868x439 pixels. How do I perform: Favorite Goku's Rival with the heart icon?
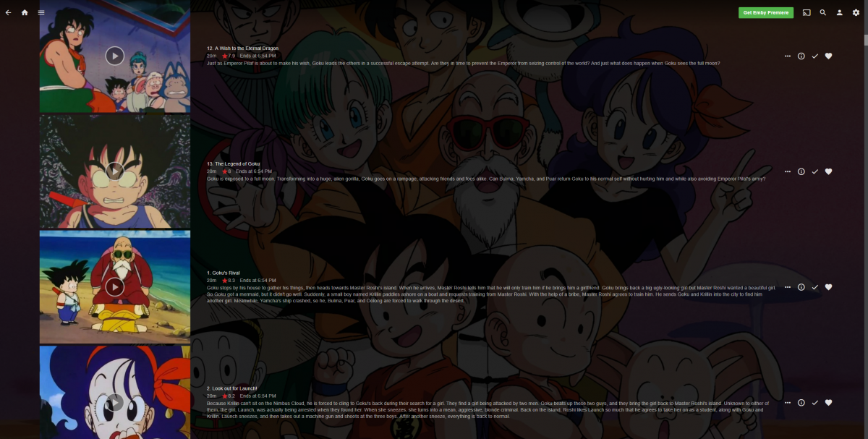829,287
